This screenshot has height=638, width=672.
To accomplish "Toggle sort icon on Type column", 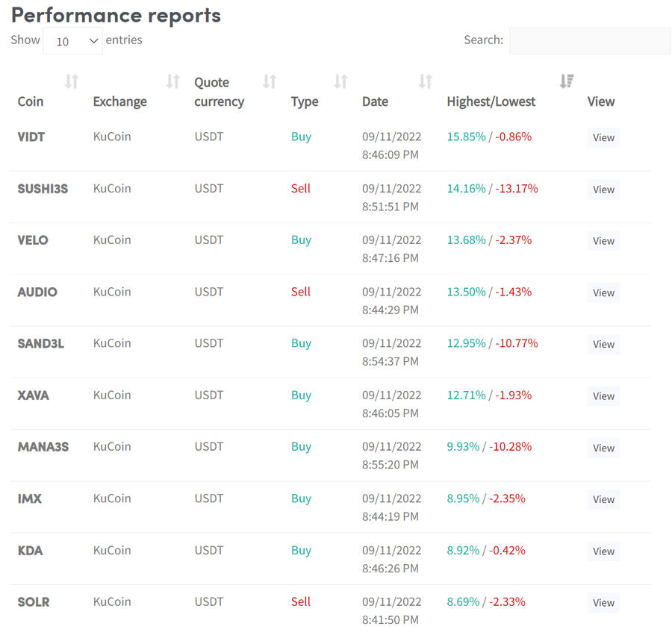I will click(x=340, y=81).
